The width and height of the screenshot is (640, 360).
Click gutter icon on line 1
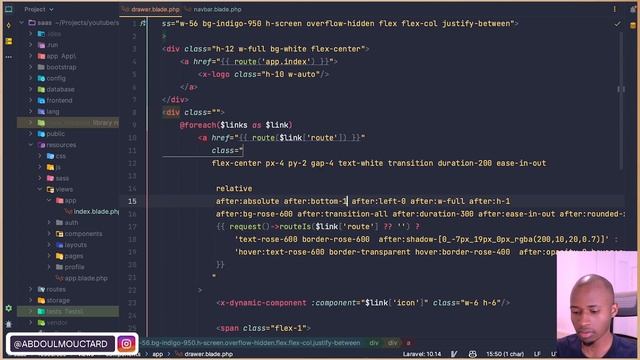pyautogui.click(x=142, y=24)
